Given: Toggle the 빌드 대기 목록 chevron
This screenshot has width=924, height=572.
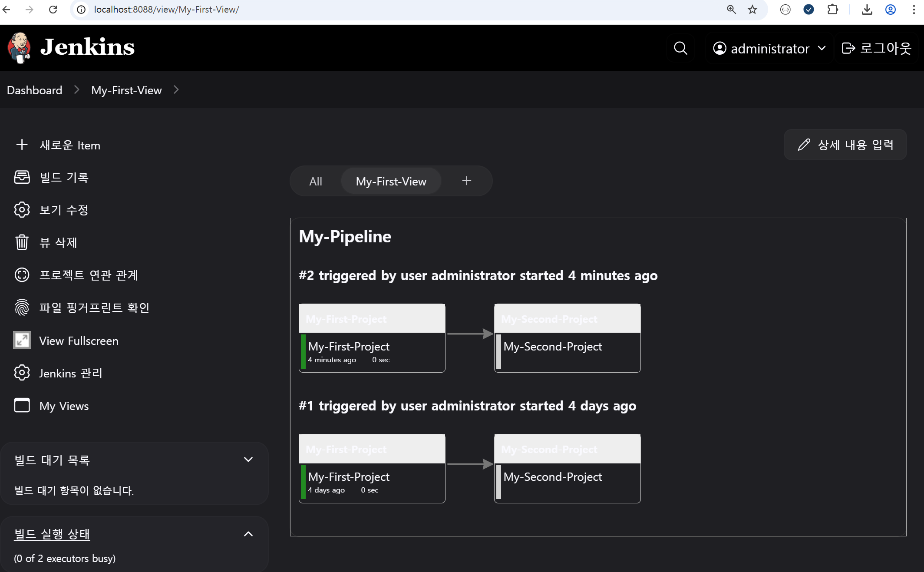Looking at the screenshot, I should coord(248,460).
